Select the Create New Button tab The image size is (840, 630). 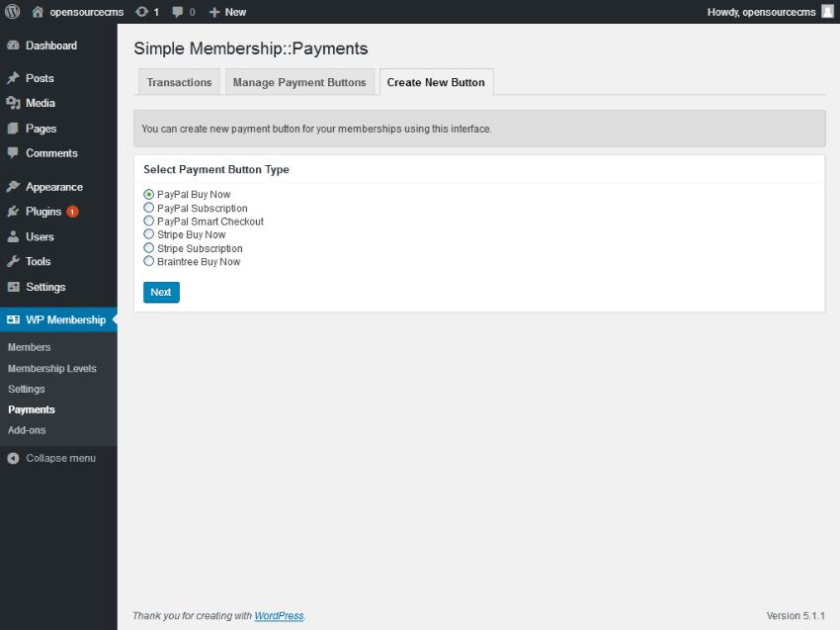(436, 82)
